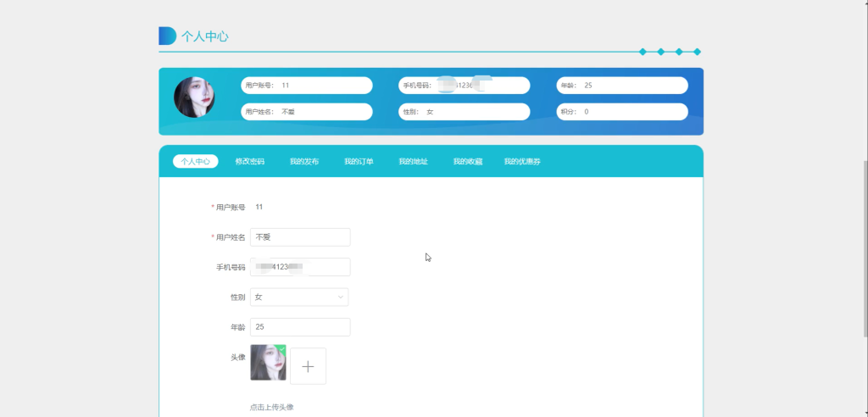Focus the 用户姓名 input field

(x=300, y=237)
